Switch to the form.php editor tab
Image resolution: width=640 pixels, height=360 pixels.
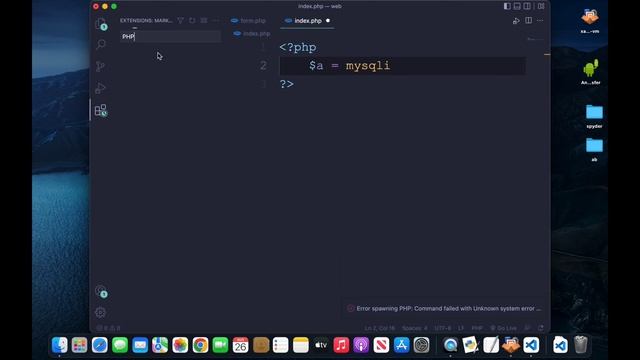point(248,20)
